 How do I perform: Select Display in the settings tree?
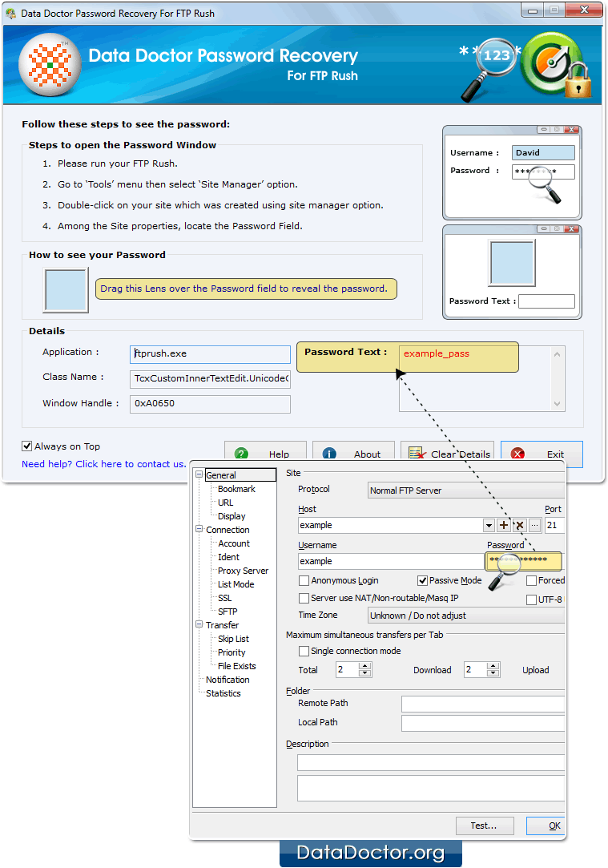(232, 516)
